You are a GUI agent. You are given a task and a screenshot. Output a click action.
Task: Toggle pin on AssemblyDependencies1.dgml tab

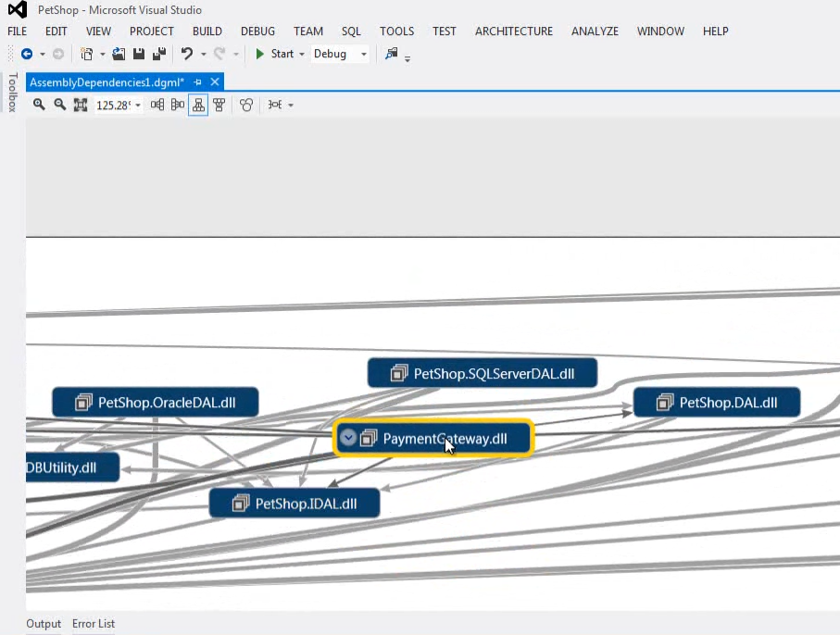point(197,81)
